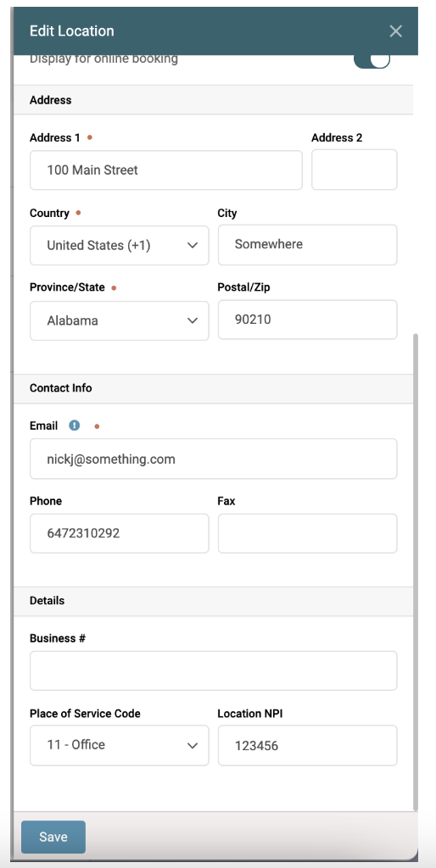Open Place of Service Code dropdown
This screenshot has width=436, height=868.
pyautogui.click(x=120, y=745)
